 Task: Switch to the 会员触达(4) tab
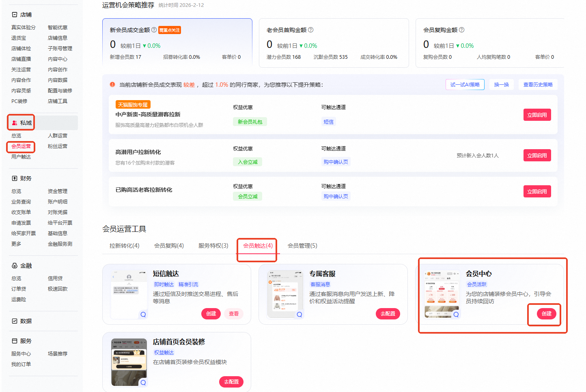click(x=258, y=246)
